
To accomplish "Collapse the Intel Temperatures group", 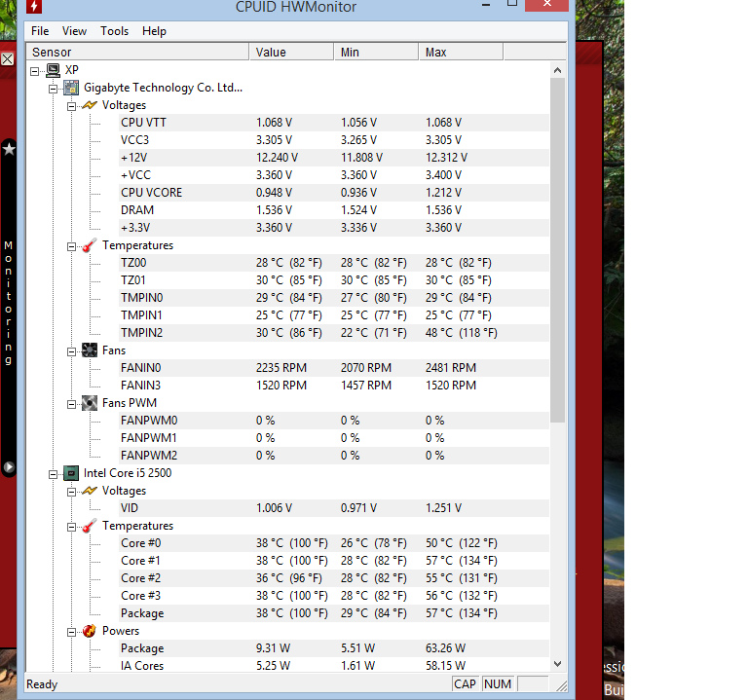I will click(x=71, y=527).
